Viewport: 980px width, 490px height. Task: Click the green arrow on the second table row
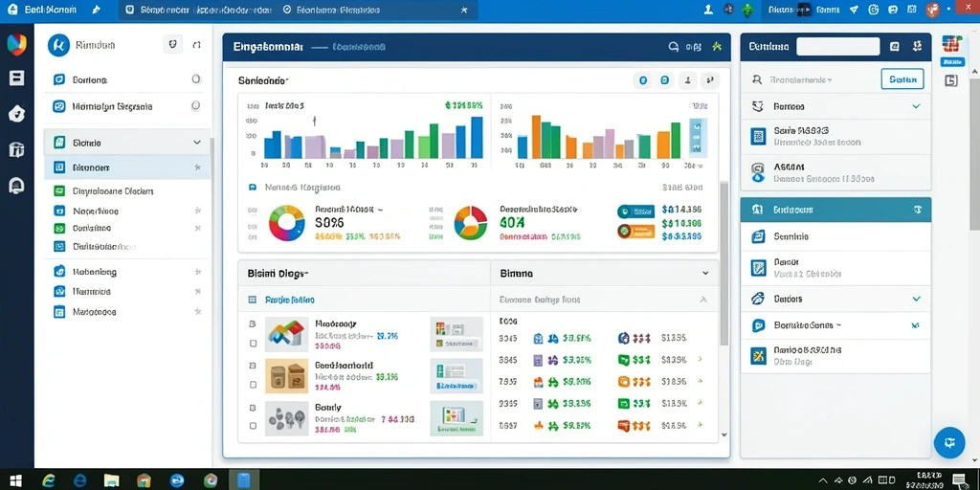[x=700, y=360]
